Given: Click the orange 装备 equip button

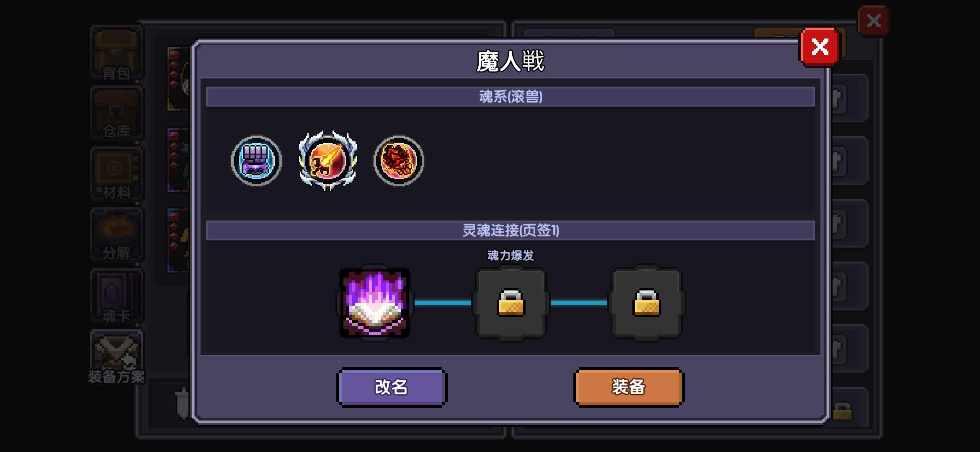Looking at the screenshot, I should [x=628, y=387].
